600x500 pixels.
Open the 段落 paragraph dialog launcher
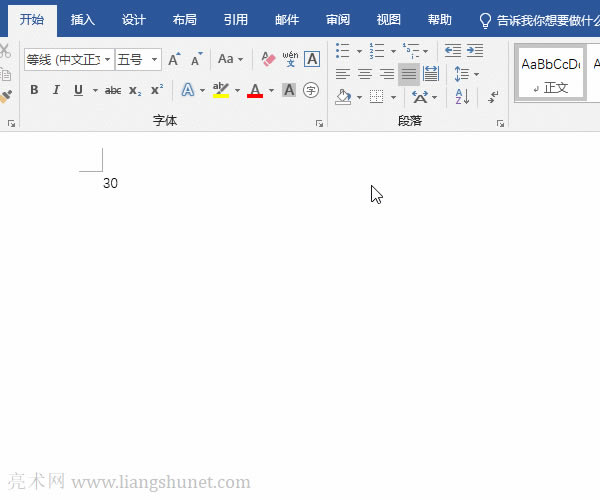(500, 123)
